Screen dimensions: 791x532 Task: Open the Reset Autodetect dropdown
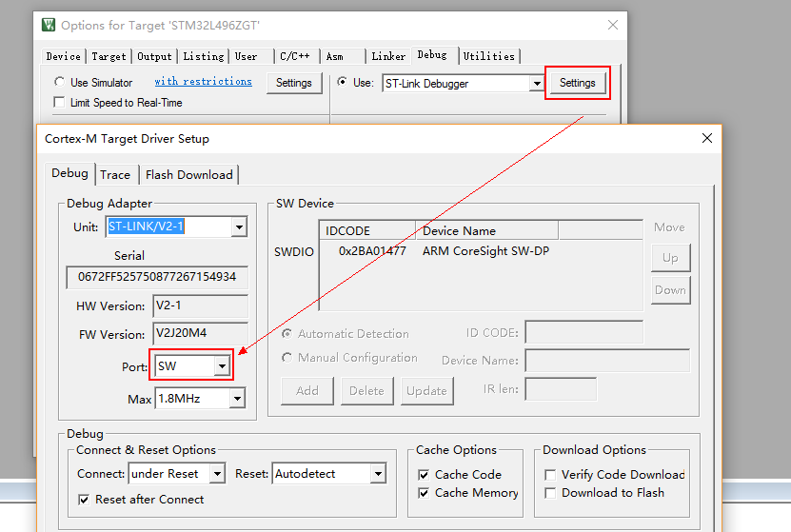[378, 474]
